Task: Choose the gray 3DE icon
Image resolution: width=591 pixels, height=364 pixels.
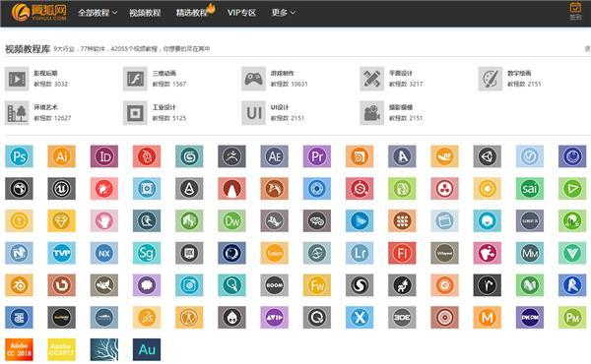Action: point(402,318)
